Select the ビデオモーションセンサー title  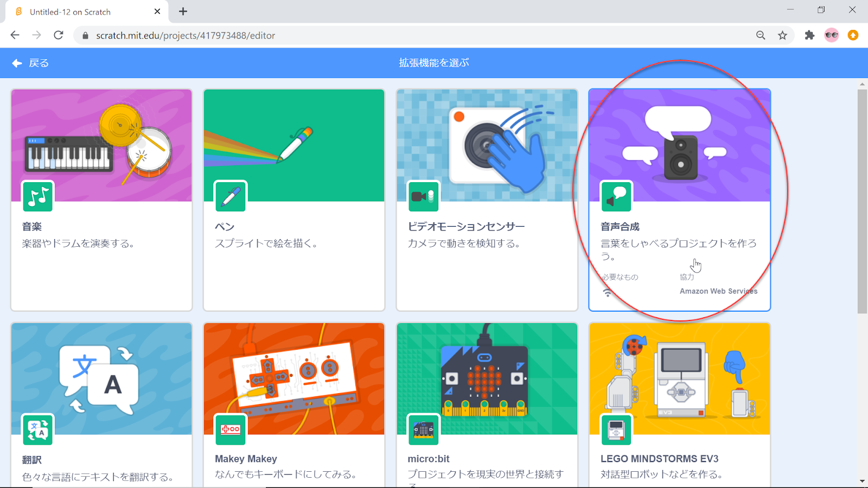click(467, 227)
